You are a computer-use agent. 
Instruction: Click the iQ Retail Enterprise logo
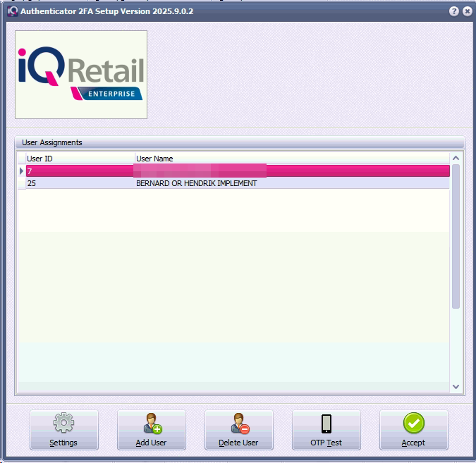point(81,75)
